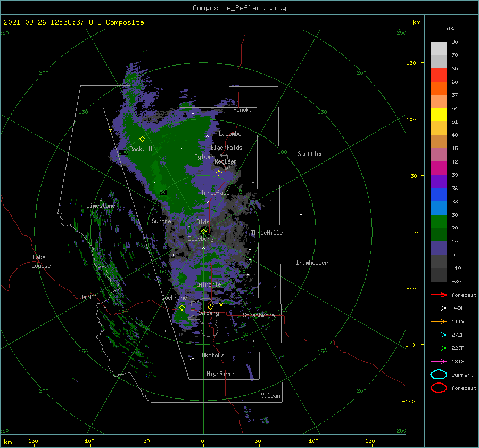Click the 45 dBZ pink color swatch
The image size is (479, 448).
point(439,154)
